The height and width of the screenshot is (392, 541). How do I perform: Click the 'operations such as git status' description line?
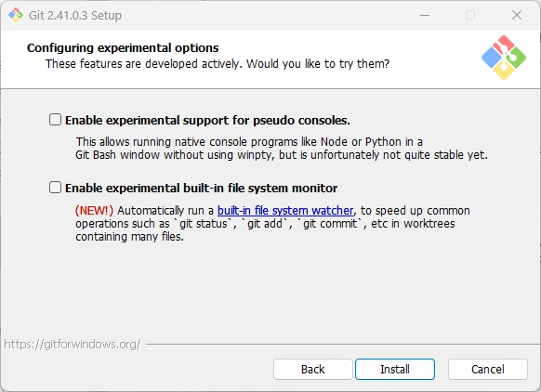point(265,224)
